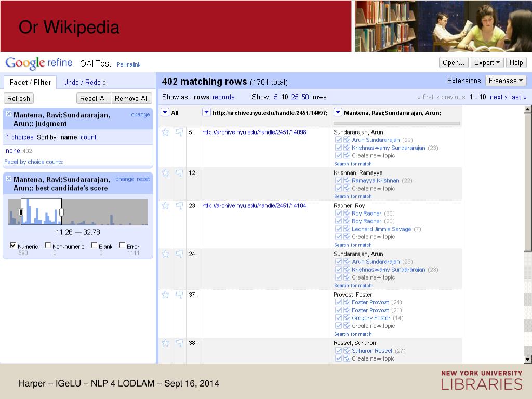Open the archive.nyu.edu handle column dropdown
532x399 pixels.
(206, 112)
